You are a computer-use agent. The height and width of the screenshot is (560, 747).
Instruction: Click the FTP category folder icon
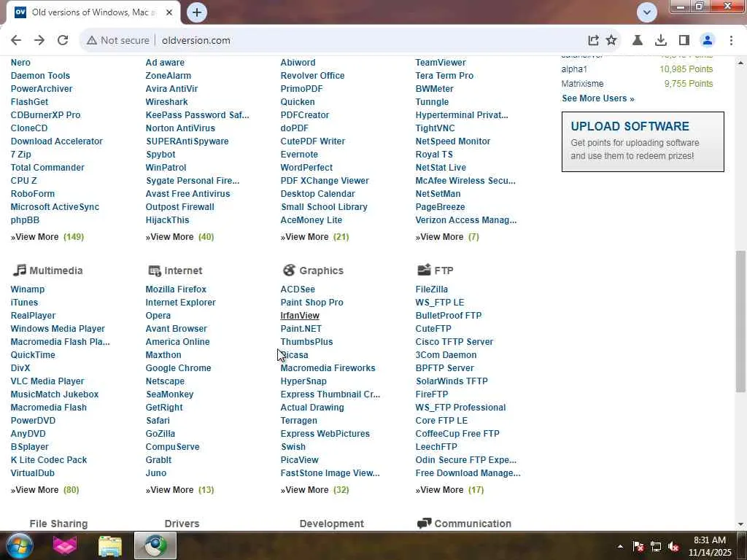pos(424,270)
